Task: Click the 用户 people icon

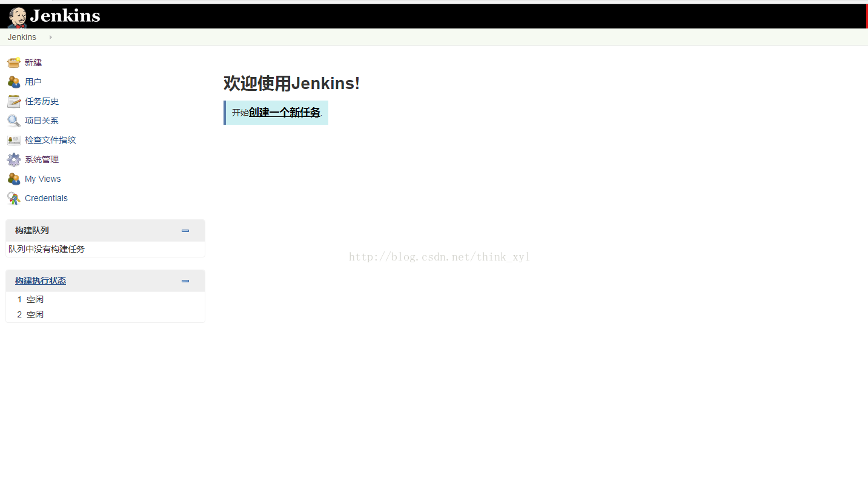Action: [14, 82]
